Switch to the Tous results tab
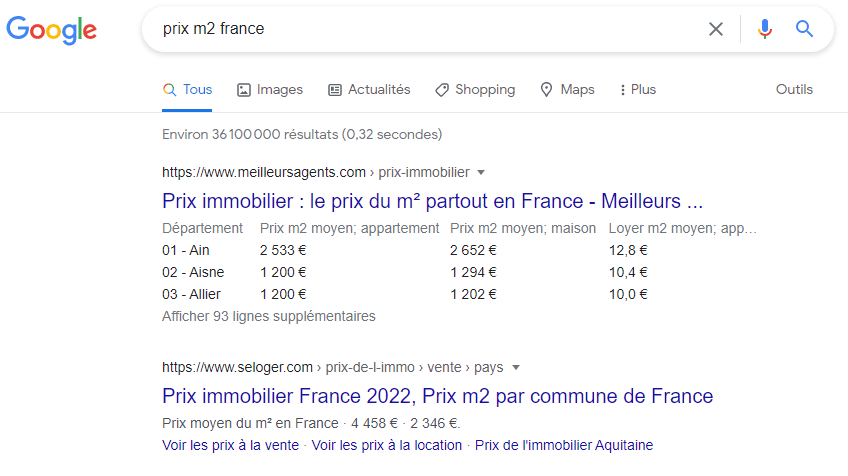 [x=187, y=90]
